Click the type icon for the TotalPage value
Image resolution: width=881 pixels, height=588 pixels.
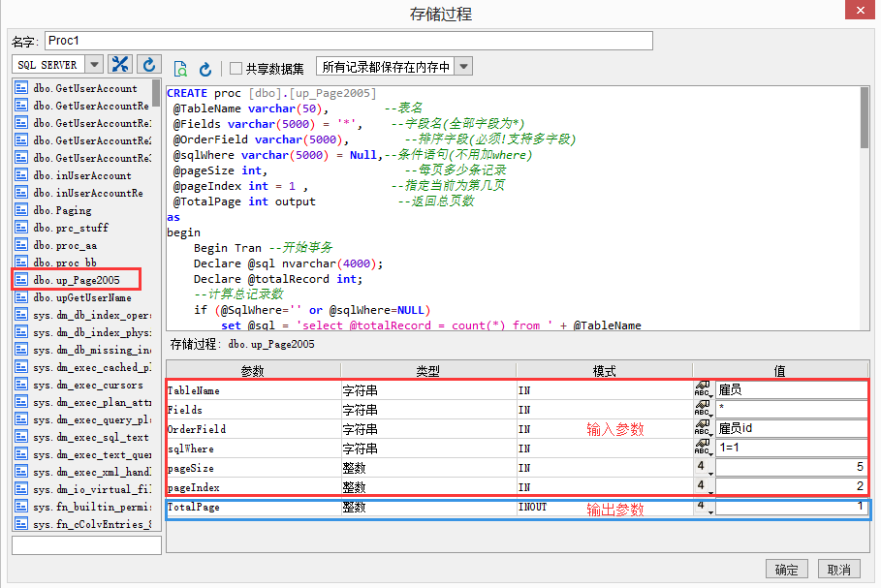[x=704, y=507]
